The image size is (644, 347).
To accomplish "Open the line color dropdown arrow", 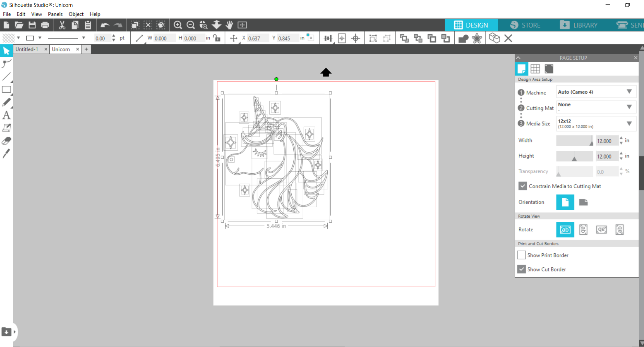I will click(40, 38).
